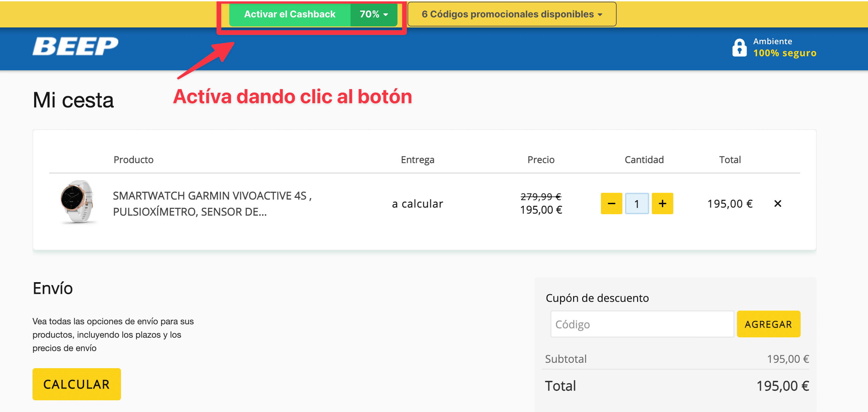Expand the 70% cashback dropdown arrow

385,14
